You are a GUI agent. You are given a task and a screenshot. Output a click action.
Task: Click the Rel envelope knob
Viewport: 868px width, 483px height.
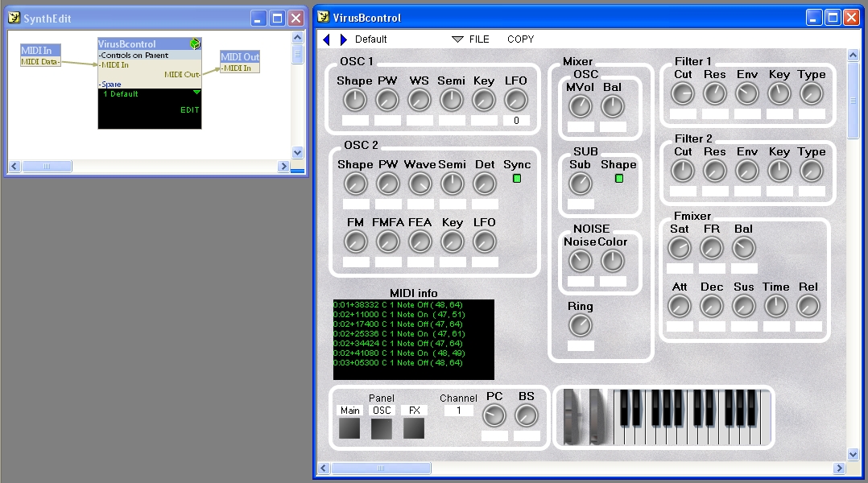point(808,306)
